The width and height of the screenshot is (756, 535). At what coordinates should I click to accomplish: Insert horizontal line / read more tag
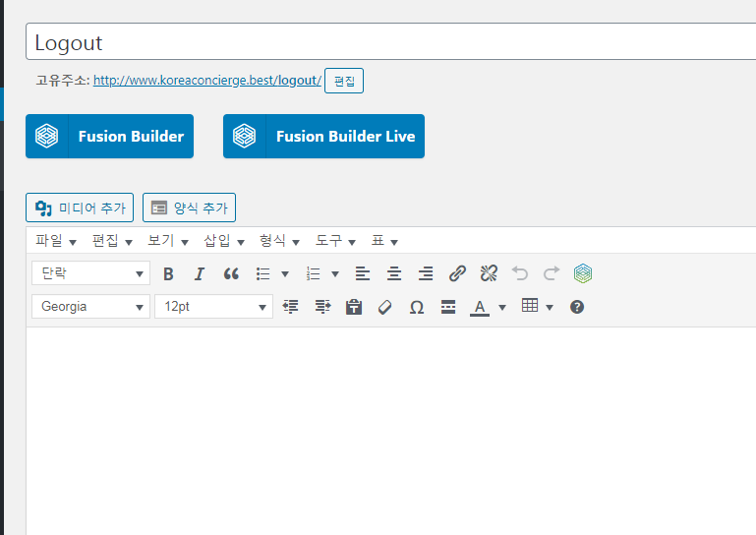click(448, 307)
